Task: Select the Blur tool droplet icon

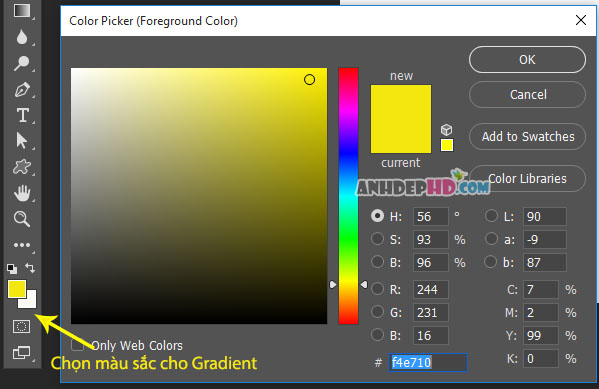Action: click(x=22, y=37)
